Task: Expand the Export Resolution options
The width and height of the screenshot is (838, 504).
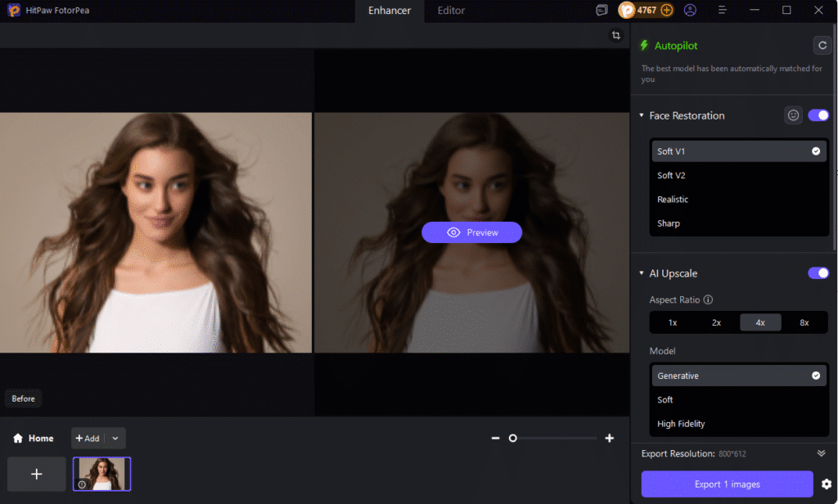Action: (822, 453)
